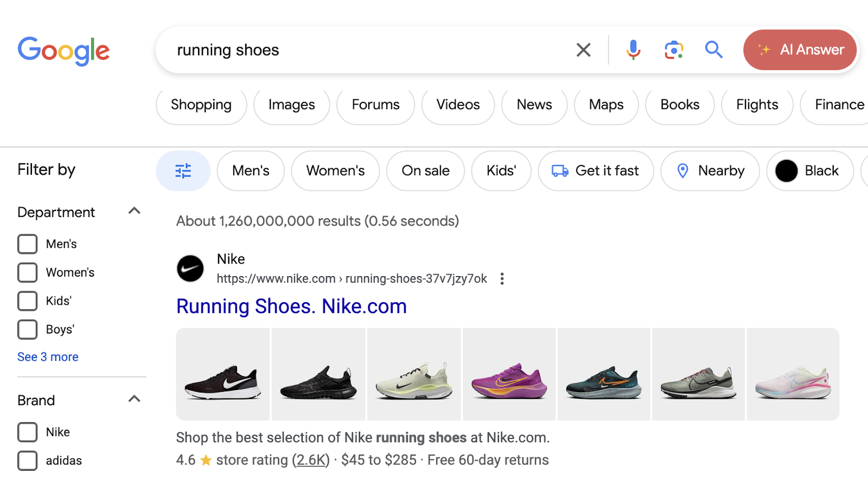Click the rating star icon in Nike result
868x479 pixels.
pyautogui.click(x=206, y=461)
